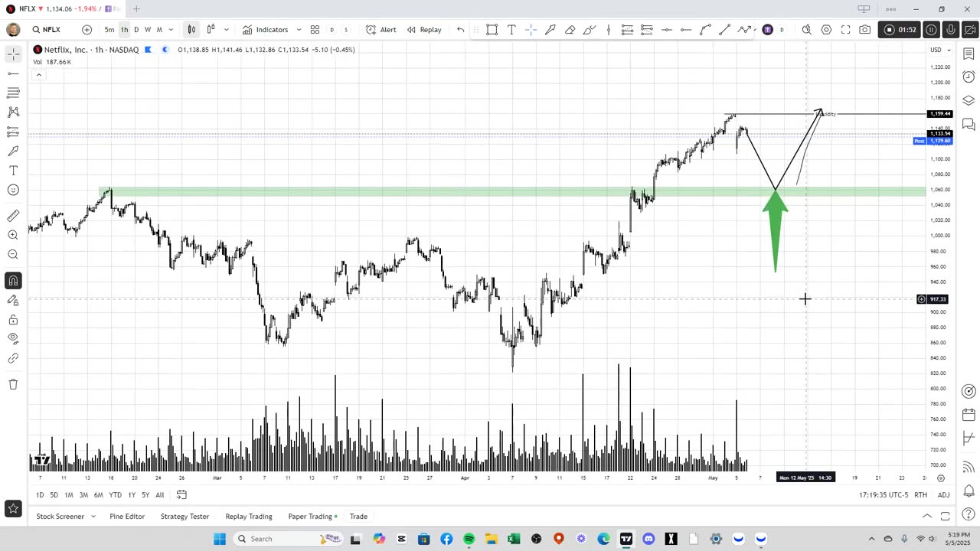Select the 1h timeframe
Screen dimensions: 980x551
(124, 30)
